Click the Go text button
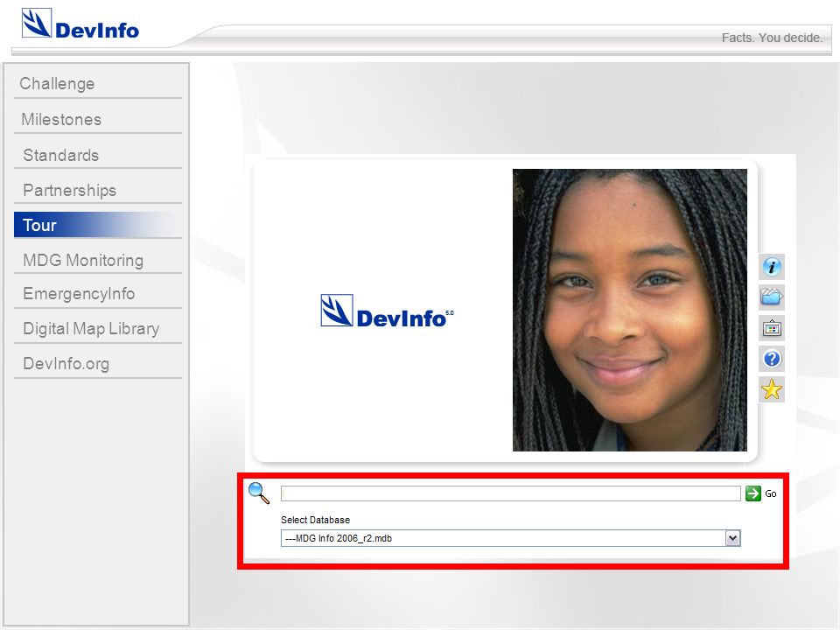The width and height of the screenshot is (840, 630). pyautogui.click(x=770, y=493)
